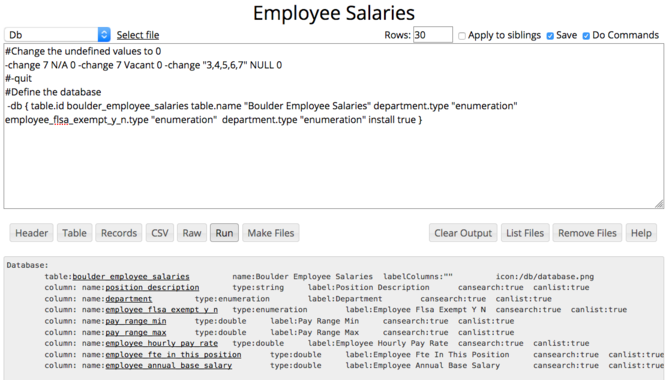
Task: Click the Remove Files button
Action: point(587,233)
